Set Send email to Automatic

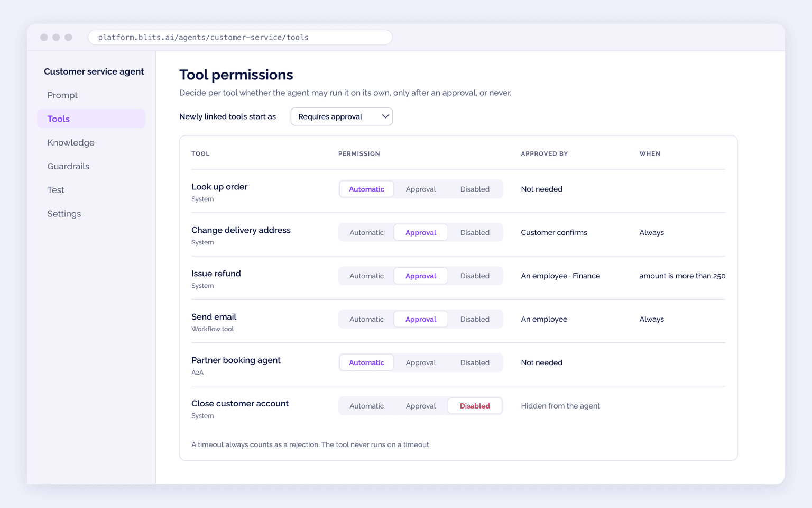click(x=366, y=319)
